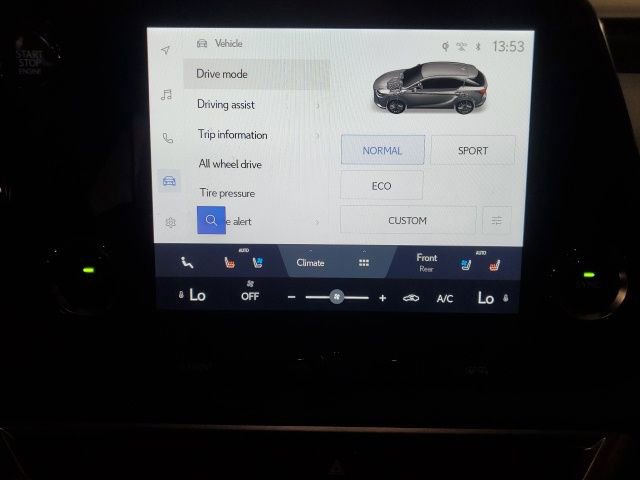Screen dimensions: 640x480
Task: Increase fan speed with plus button
Action: (x=382, y=298)
